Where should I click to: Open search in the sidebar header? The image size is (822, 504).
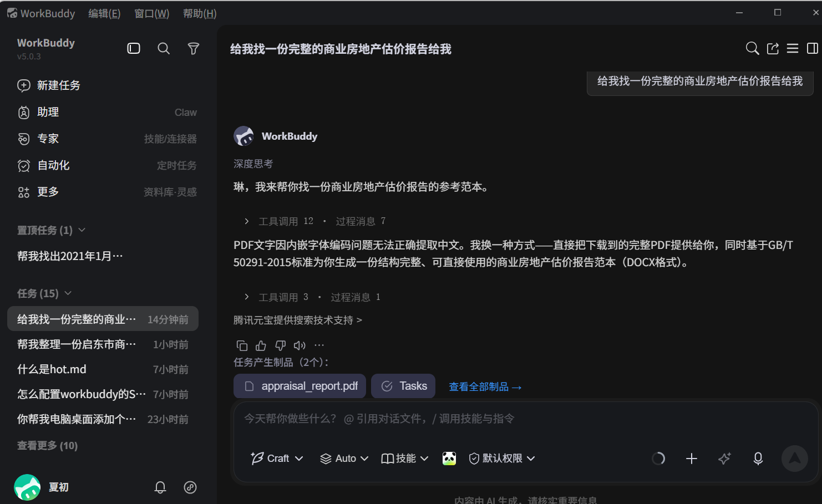[x=164, y=48]
